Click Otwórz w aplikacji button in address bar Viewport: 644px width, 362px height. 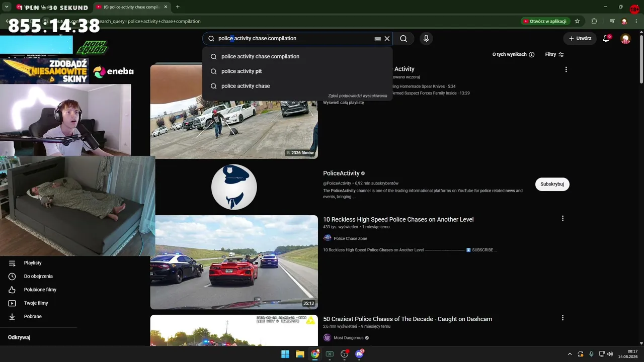[x=545, y=21]
